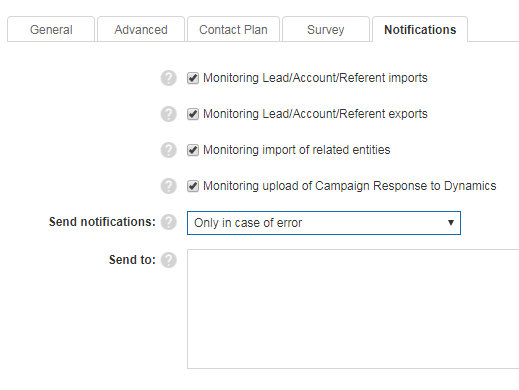Open help icon beside Lead/Account/Referent exports
519x390 pixels.
[x=169, y=114]
